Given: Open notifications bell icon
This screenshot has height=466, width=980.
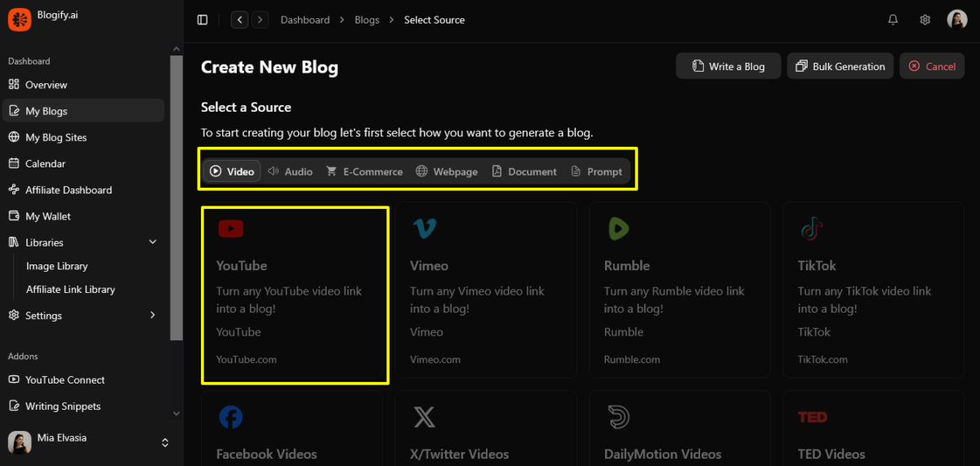Looking at the screenshot, I should (893, 20).
